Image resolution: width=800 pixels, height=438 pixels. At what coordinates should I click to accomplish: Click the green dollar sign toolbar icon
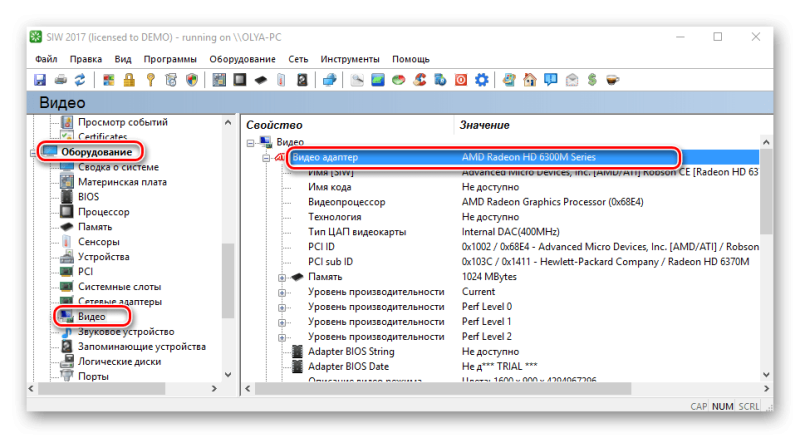tap(592, 79)
